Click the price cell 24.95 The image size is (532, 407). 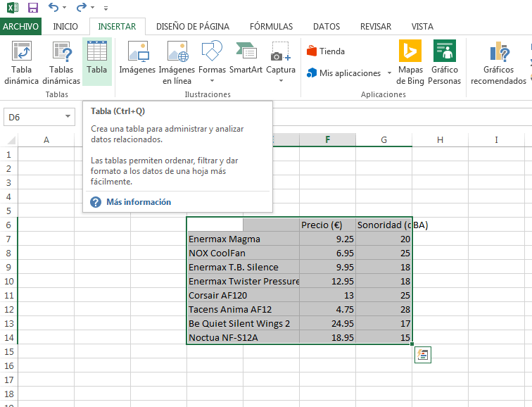click(327, 323)
